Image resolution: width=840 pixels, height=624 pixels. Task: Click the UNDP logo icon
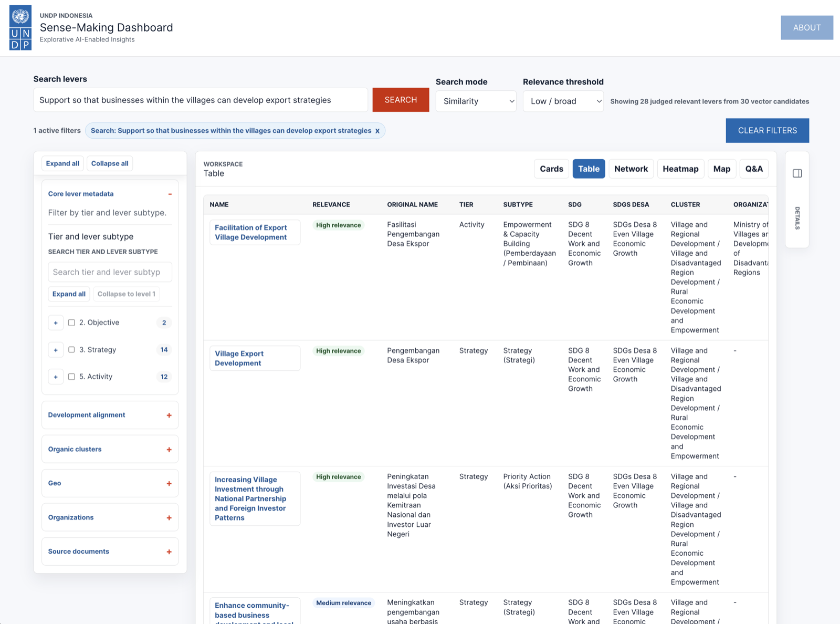(x=20, y=28)
